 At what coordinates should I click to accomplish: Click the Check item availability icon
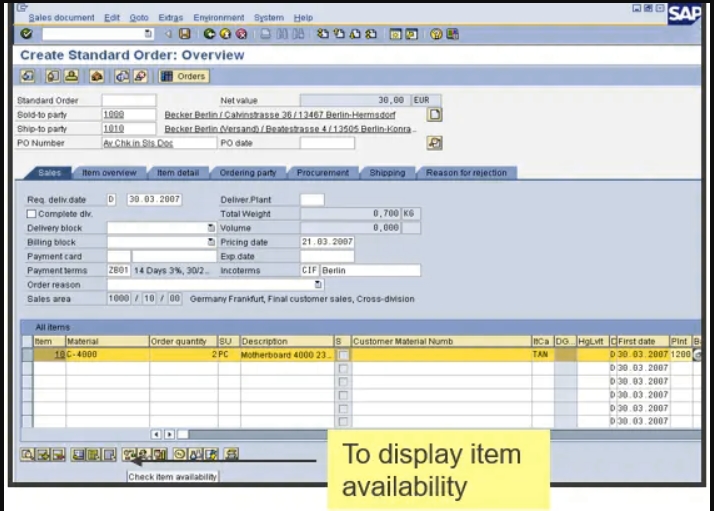[127, 455]
